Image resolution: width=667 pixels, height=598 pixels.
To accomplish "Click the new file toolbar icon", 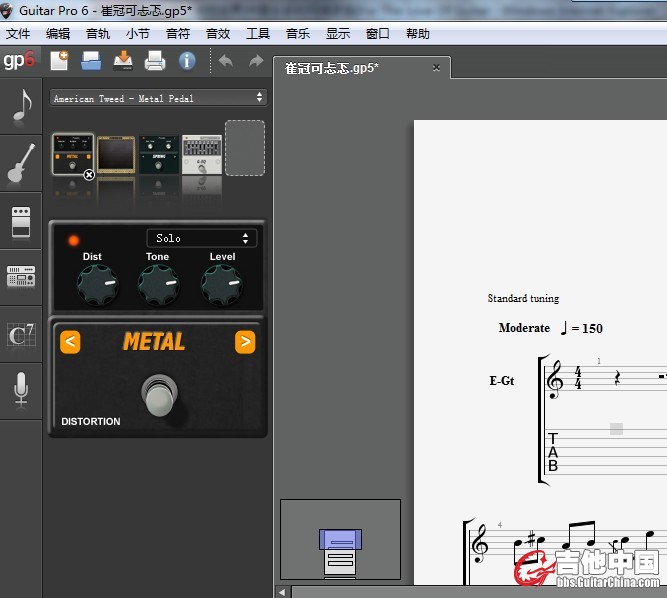I will pyautogui.click(x=60, y=61).
